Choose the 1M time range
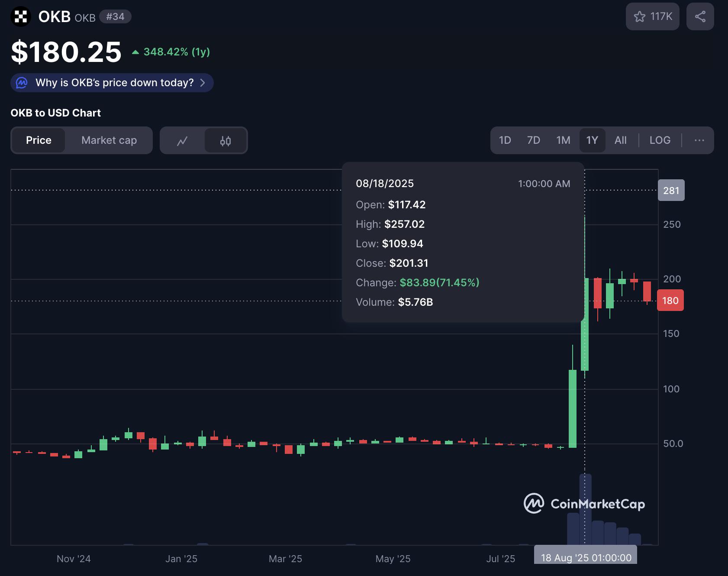 563,140
